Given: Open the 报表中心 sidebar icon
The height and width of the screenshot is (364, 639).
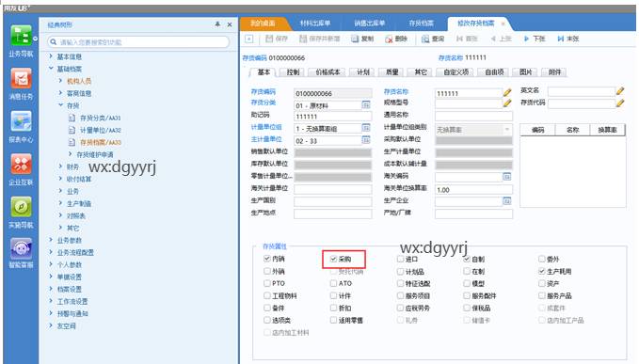Looking at the screenshot, I should [21, 121].
